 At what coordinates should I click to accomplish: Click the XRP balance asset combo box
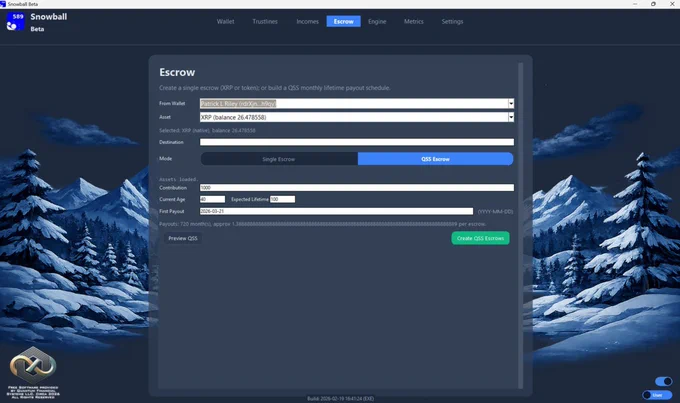coord(356,117)
